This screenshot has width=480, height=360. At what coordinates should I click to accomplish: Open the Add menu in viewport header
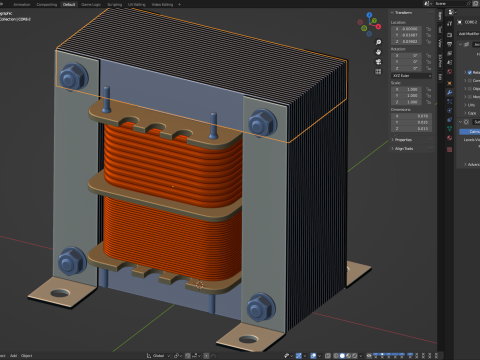(13, 356)
